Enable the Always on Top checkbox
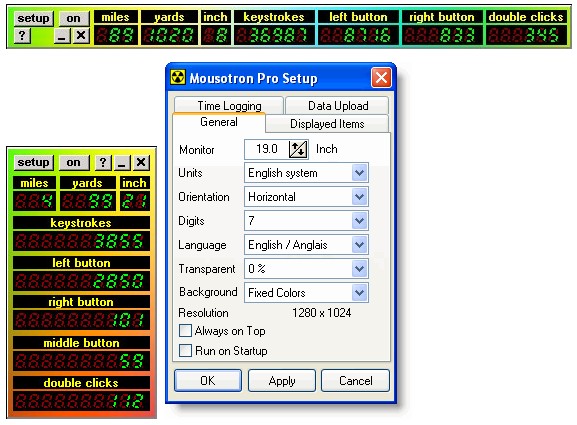 pos(185,330)
